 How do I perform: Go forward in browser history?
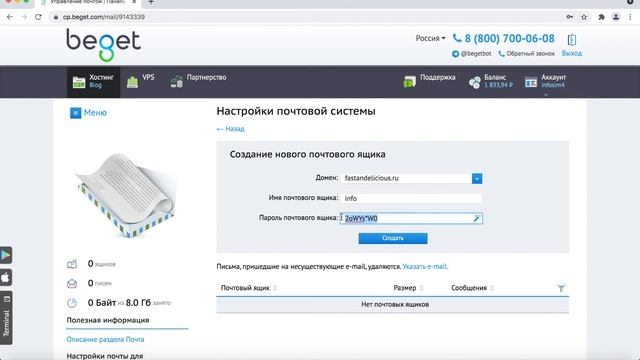[x=24, y=17]
